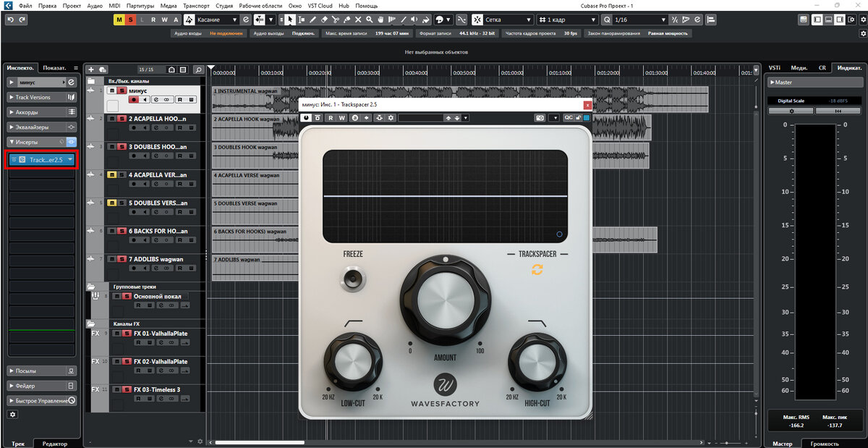
Task: Click the plugin snapshot camera icon
Action: click(540, 118)
